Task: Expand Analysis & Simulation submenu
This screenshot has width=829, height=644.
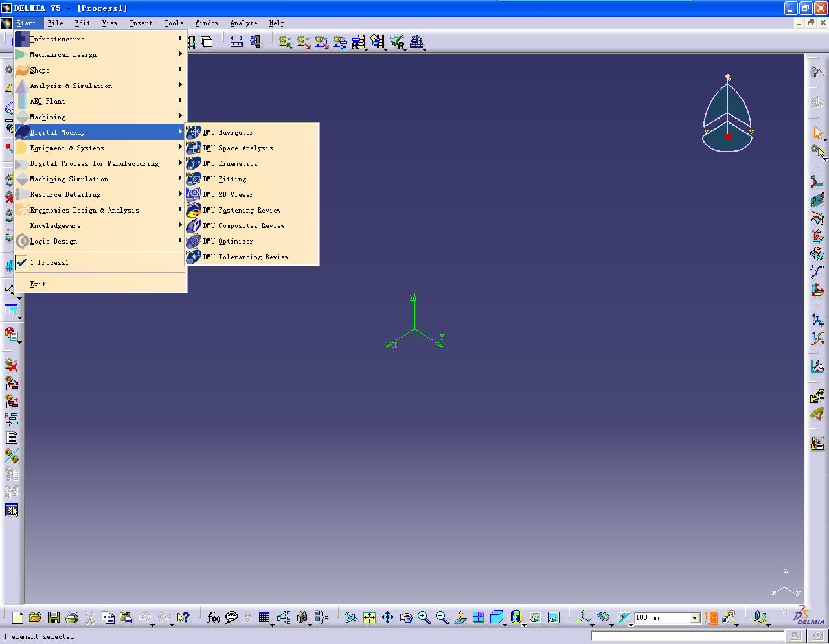Action: (100, 86)
